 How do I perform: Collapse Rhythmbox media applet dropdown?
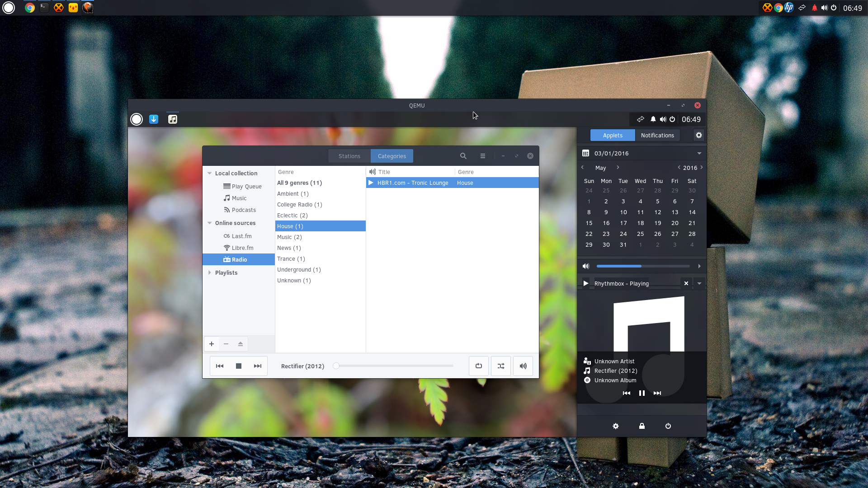[699, 283]
